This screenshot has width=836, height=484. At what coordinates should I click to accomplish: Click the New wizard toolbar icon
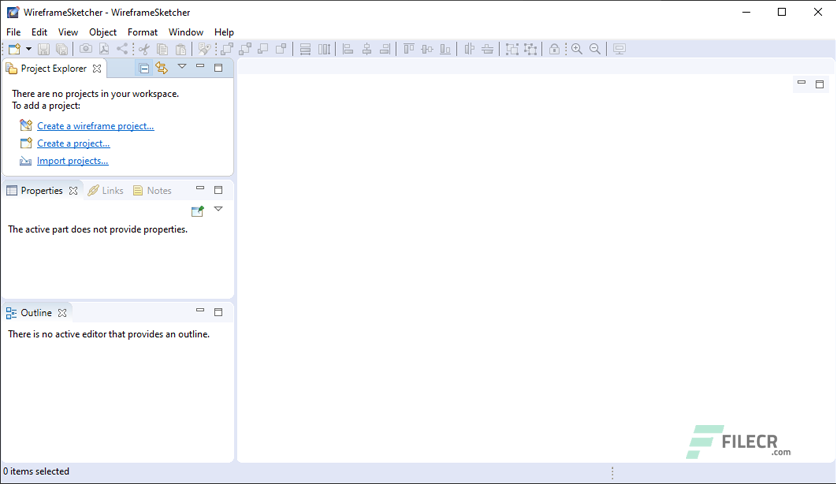(14, 49)
